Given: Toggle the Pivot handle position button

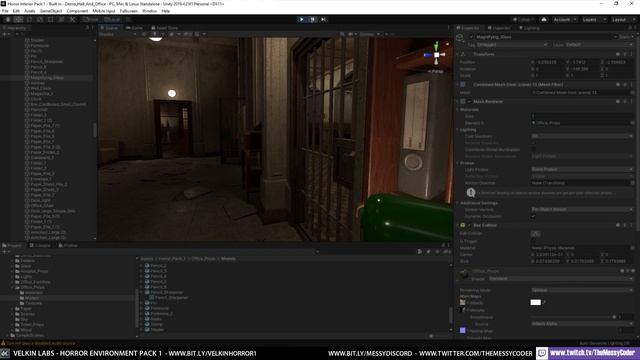Looking at the screenshot, I should 91,20.
